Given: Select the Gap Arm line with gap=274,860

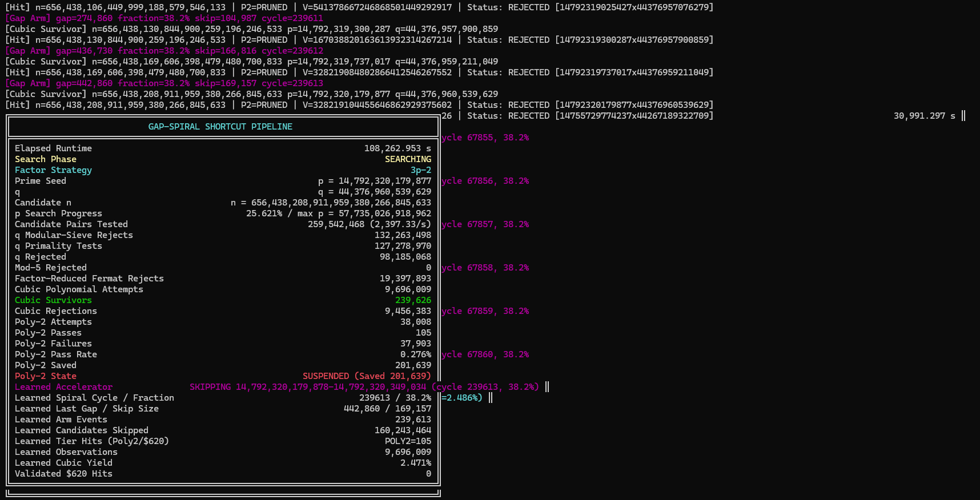Looking at the screenshot, I should 164,18.
